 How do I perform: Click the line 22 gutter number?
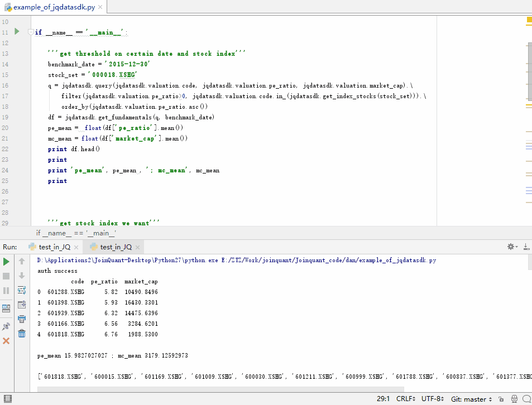(x=5, y=149)
